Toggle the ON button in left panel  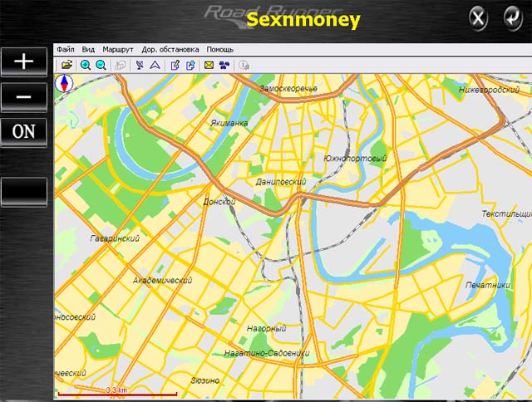pos(23,131)
